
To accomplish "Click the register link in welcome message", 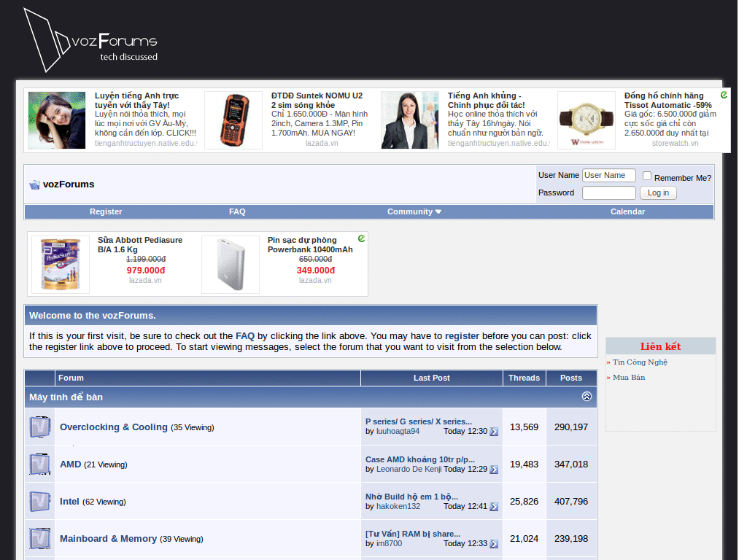I will point(462,335).
